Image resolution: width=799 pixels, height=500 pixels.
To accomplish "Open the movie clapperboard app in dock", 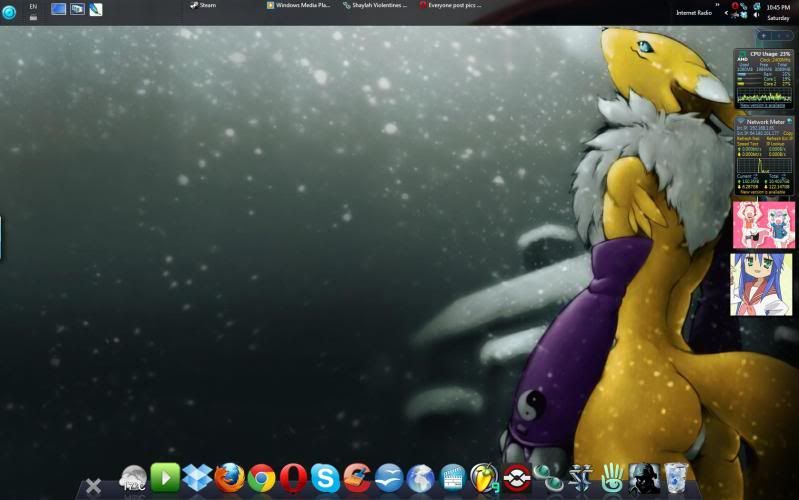I will coord(452,478).
